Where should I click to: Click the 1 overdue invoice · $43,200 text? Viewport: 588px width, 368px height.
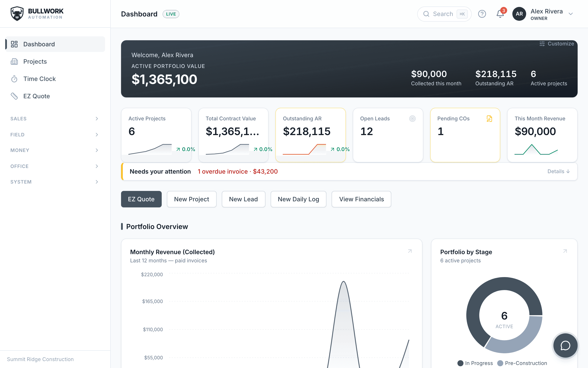pyautogui.click(x=238, y=171)
